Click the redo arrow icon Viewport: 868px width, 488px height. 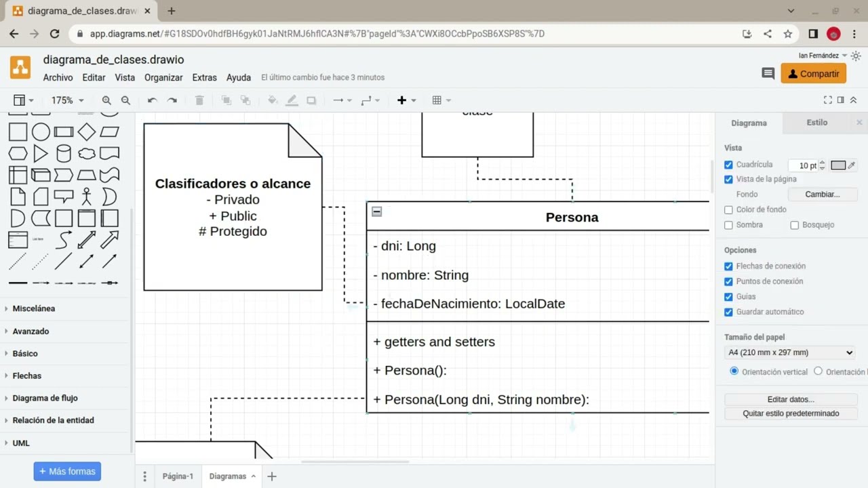pyautogui.click(x=172, y=100)
